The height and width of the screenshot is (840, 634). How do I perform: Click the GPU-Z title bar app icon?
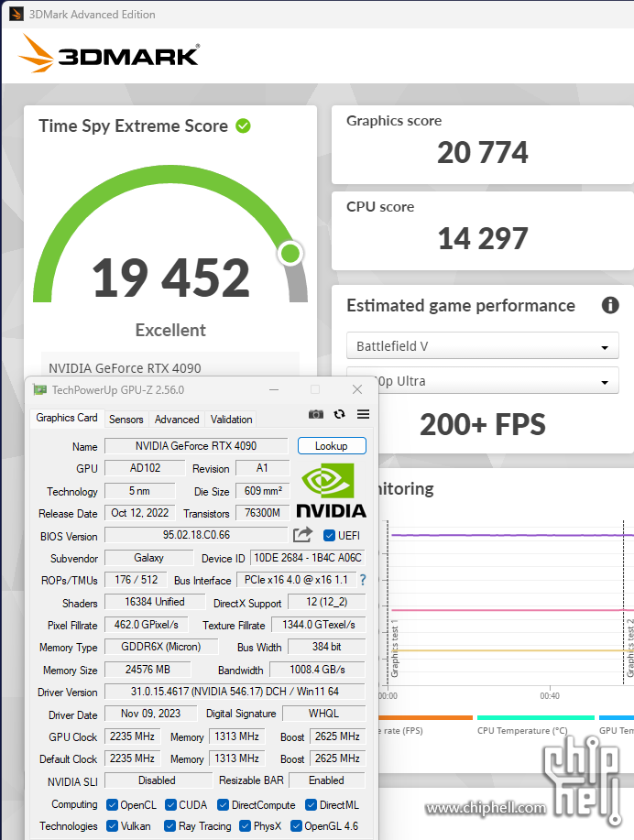39,389
